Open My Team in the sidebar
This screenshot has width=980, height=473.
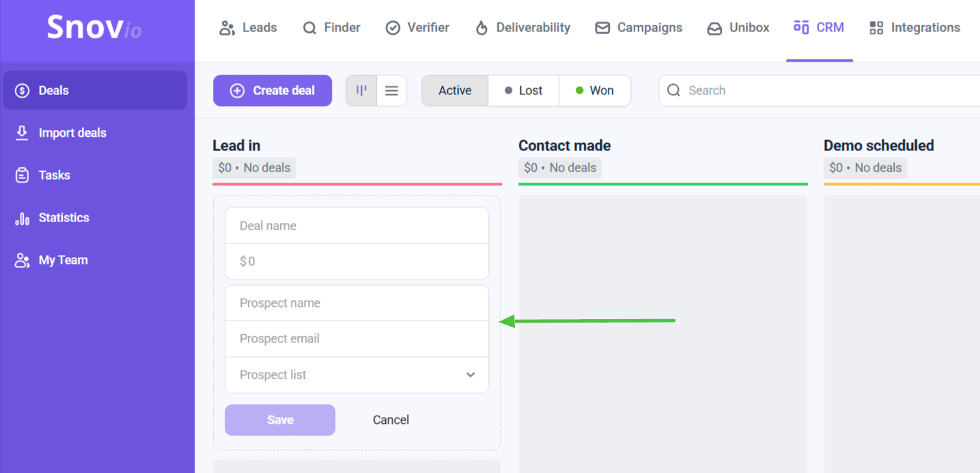(63, 260)
